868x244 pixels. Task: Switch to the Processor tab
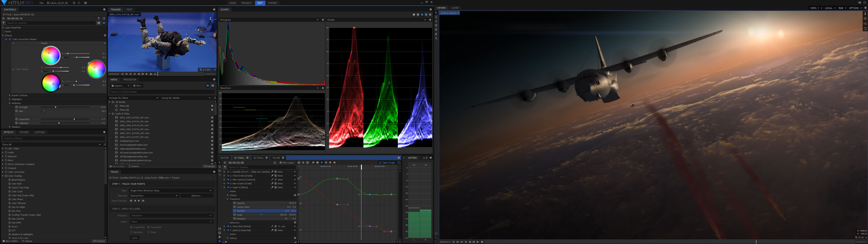pyautogui.click(x=130, y=80)
